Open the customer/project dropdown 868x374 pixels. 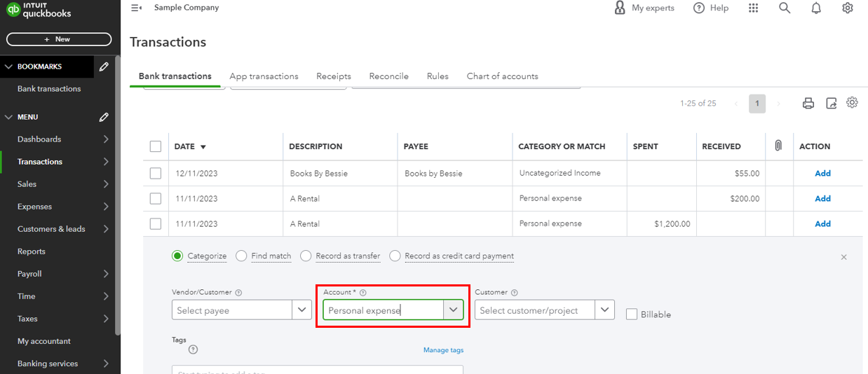(x=604, y=310)
